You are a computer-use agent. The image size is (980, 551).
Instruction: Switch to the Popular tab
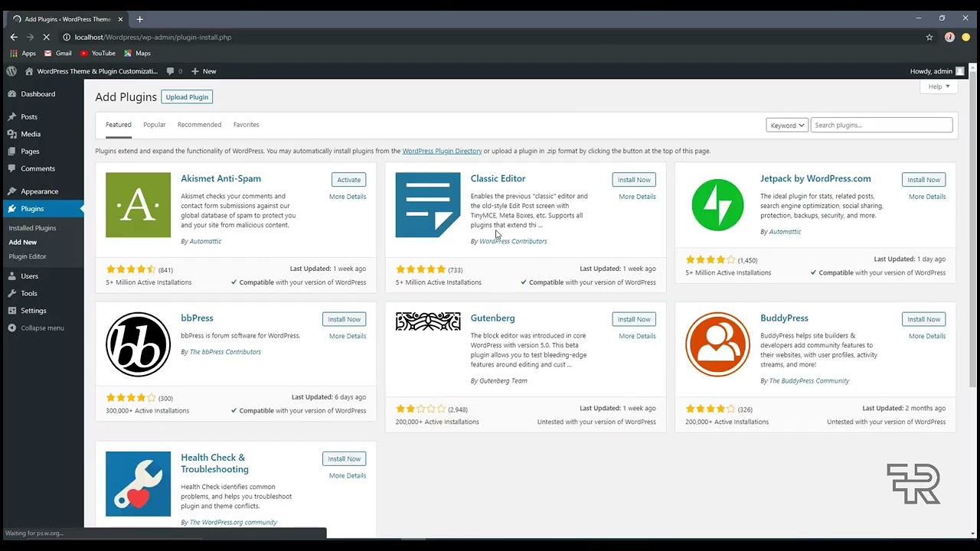coord(155,125)
